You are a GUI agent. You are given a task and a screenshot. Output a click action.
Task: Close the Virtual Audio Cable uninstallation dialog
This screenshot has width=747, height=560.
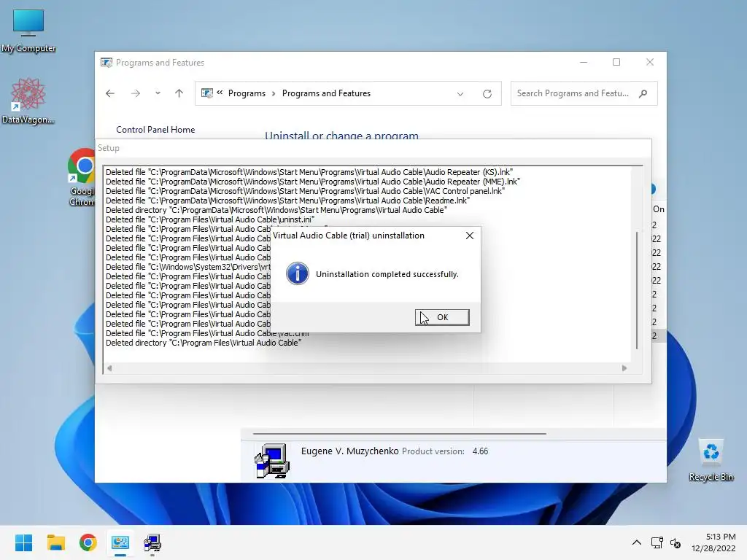470,236
